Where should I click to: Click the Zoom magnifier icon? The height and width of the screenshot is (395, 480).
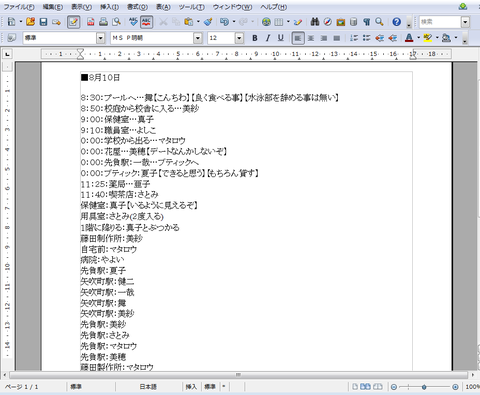coord(379,22)
